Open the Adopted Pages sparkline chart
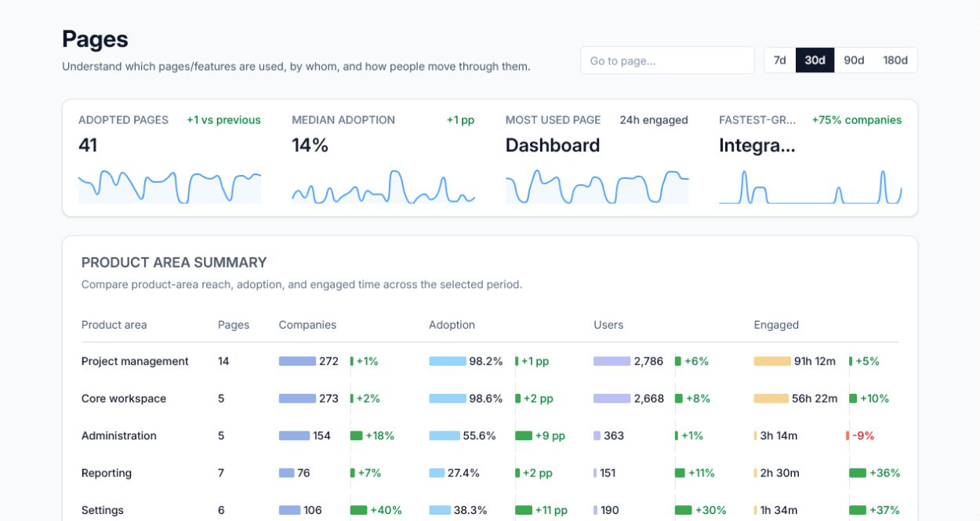The height and width of the screenshot is (521, 980). point(169,185)
